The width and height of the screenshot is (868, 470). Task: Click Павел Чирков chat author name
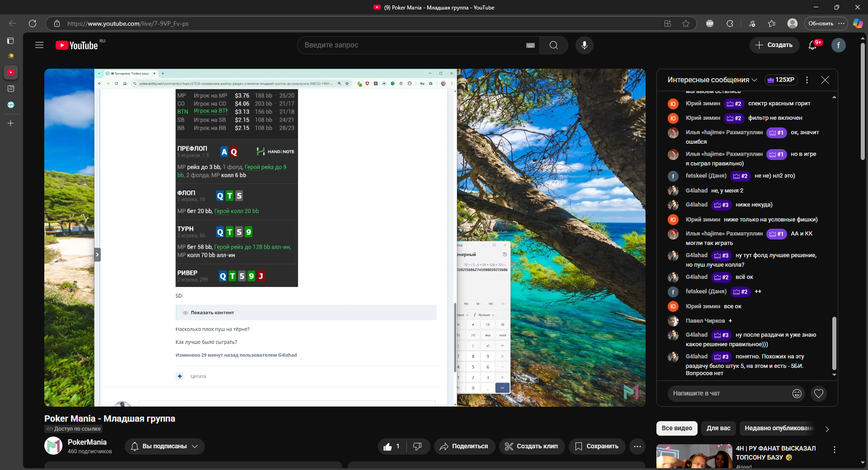click(705, 321)
